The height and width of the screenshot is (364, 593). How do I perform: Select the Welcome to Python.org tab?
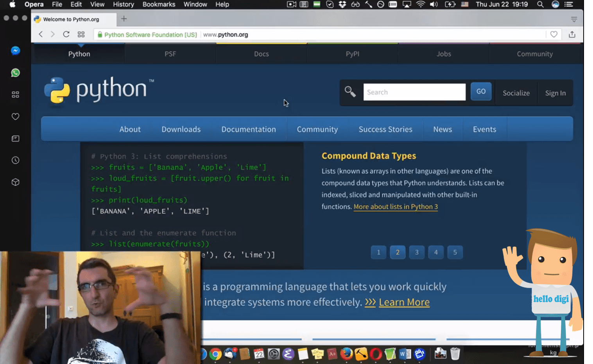(74, 19)
